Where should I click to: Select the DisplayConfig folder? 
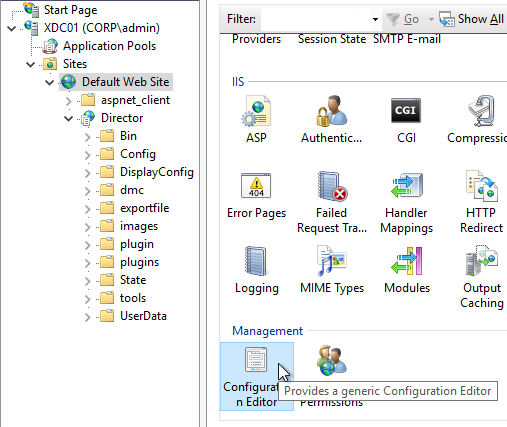(x=157, y=172)
